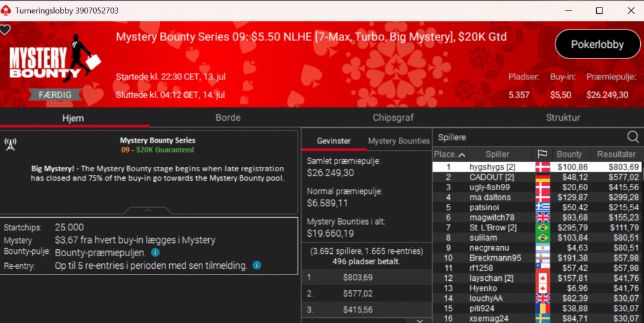This screenshot has height=323, width=644.
Task: Expand the prize list chevron
Action: click(419, 320)
